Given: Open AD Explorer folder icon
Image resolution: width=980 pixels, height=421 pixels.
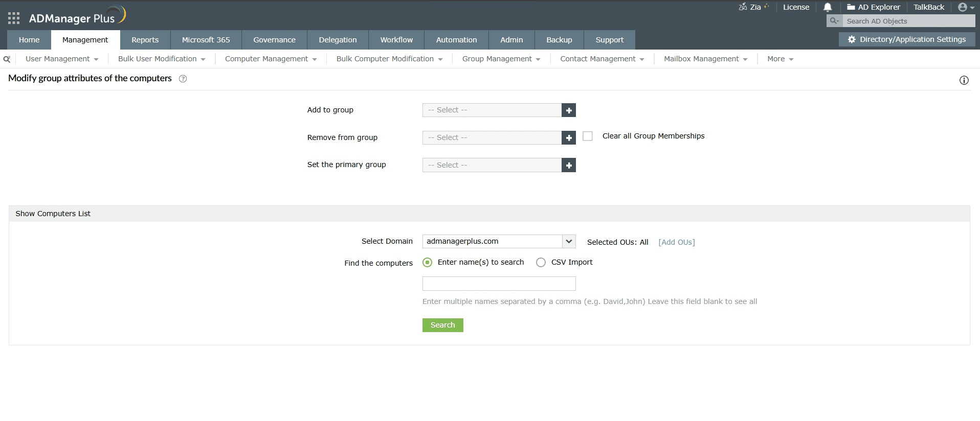Looking at the screenshot, I should point(851,7).
